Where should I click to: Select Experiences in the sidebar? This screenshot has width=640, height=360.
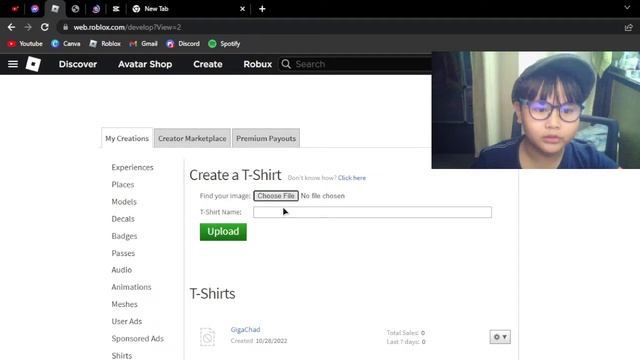[x=133, y=167]
